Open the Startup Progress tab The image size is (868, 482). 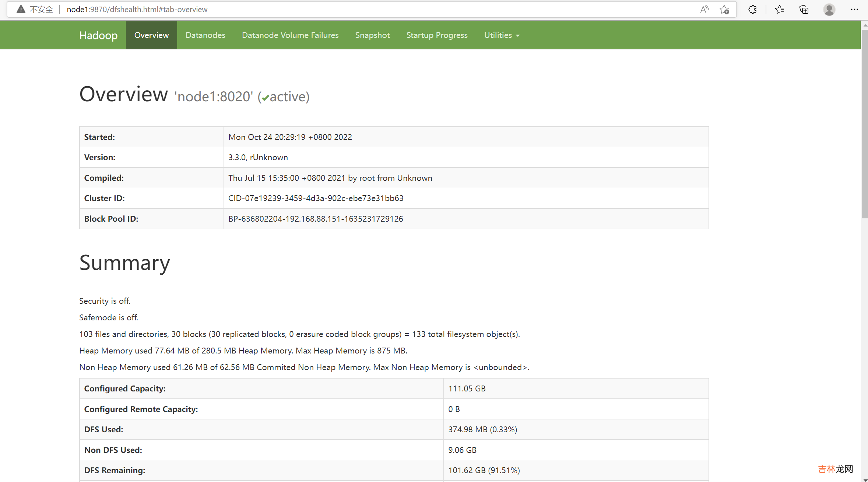coord(437,35)
